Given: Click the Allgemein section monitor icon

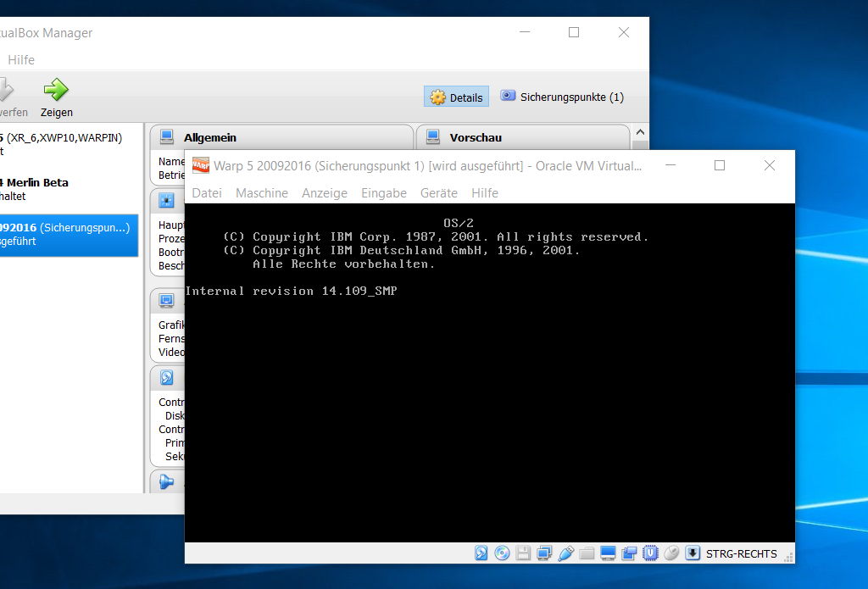Looking at the screenshot, I should coord(167,136).
